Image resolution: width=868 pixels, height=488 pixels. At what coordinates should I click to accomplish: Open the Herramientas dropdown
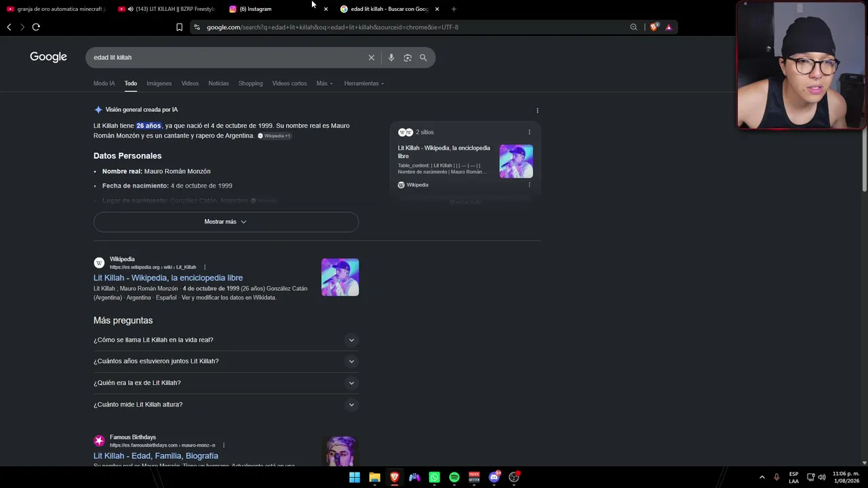tap(363, 83)
